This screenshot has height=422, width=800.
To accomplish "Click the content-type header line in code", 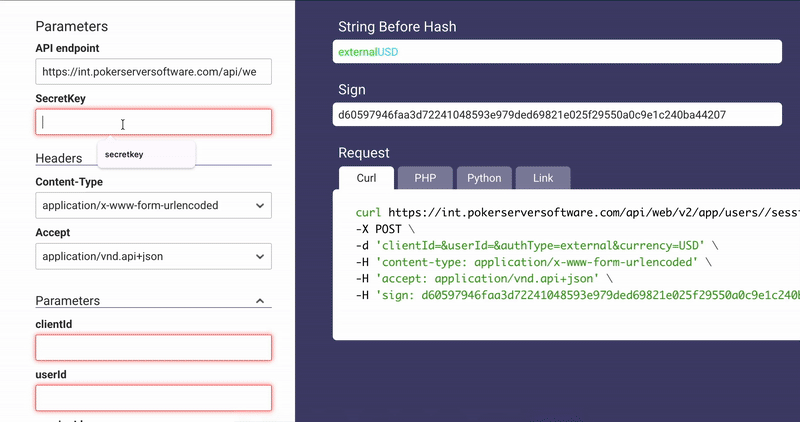I will (x=530, y=263).
